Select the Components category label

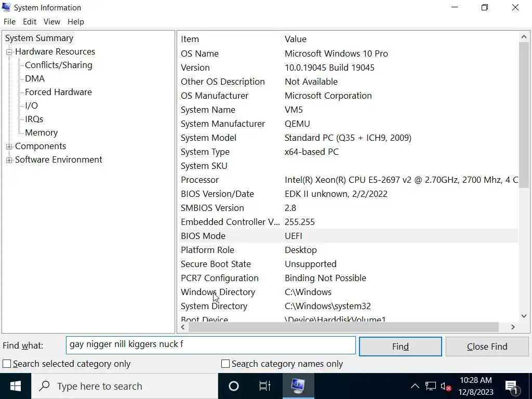41,146
